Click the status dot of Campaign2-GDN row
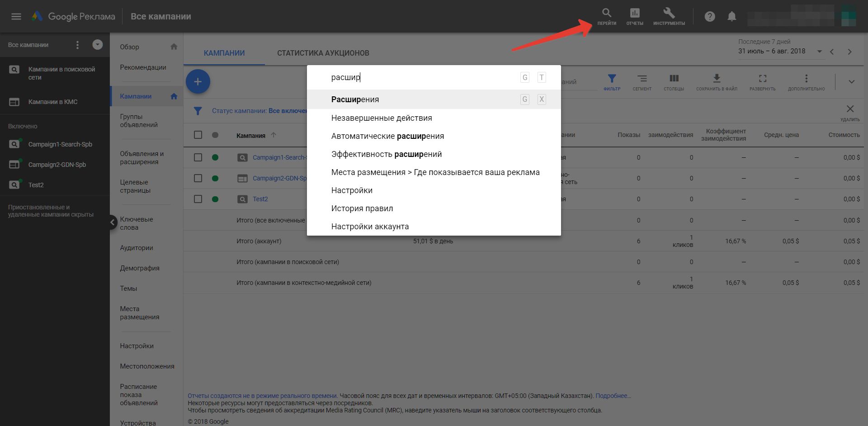 (215, 178)
